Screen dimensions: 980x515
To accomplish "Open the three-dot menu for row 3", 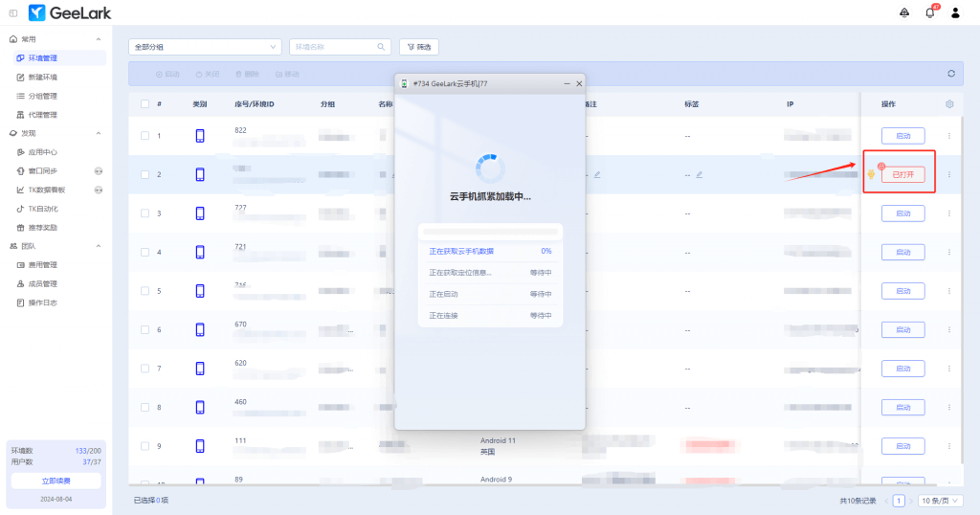I will click(949, 213).
